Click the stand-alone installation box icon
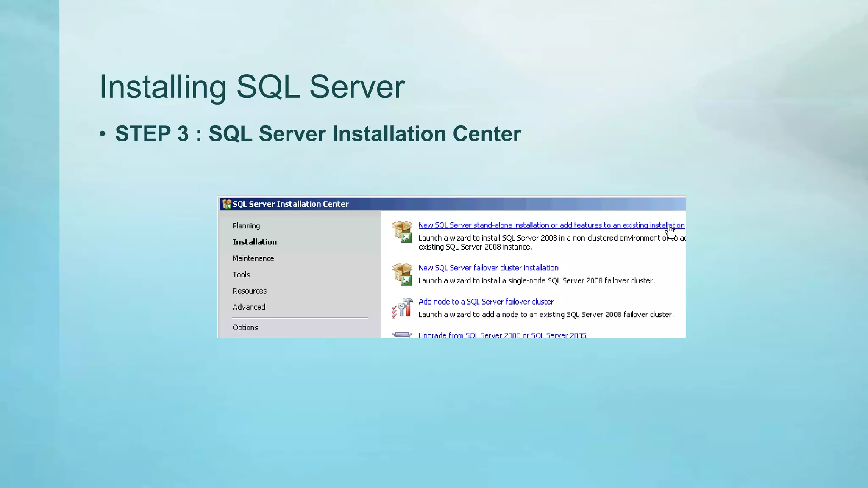Image resolution: width=868 pixels, height=488 pixels. point(402,231)
